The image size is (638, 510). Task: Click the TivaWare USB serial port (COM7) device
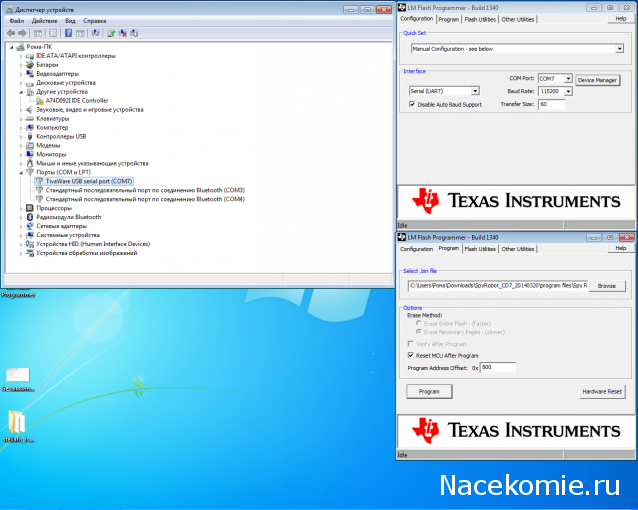(89, 181)
